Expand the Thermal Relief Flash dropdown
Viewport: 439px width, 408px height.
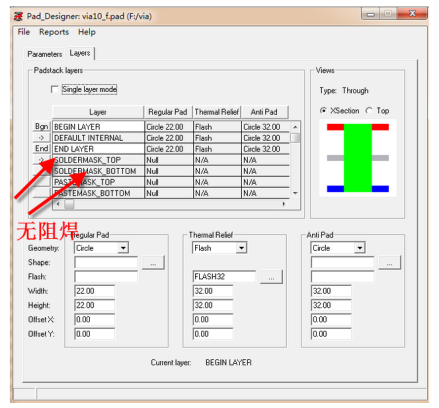(x=242, y=248)
